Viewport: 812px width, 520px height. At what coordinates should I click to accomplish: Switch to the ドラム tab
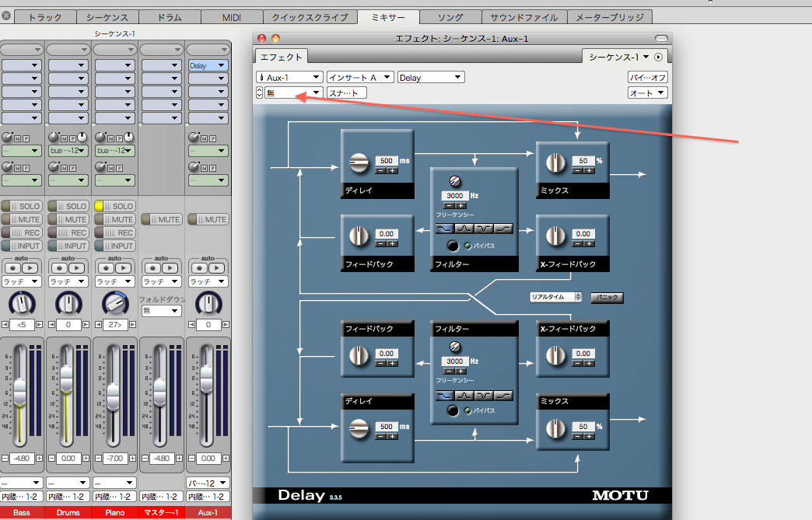pos(170,17)
